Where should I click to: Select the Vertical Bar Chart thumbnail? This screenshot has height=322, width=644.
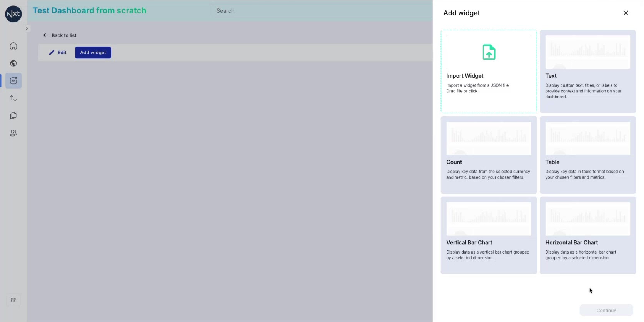489,219
